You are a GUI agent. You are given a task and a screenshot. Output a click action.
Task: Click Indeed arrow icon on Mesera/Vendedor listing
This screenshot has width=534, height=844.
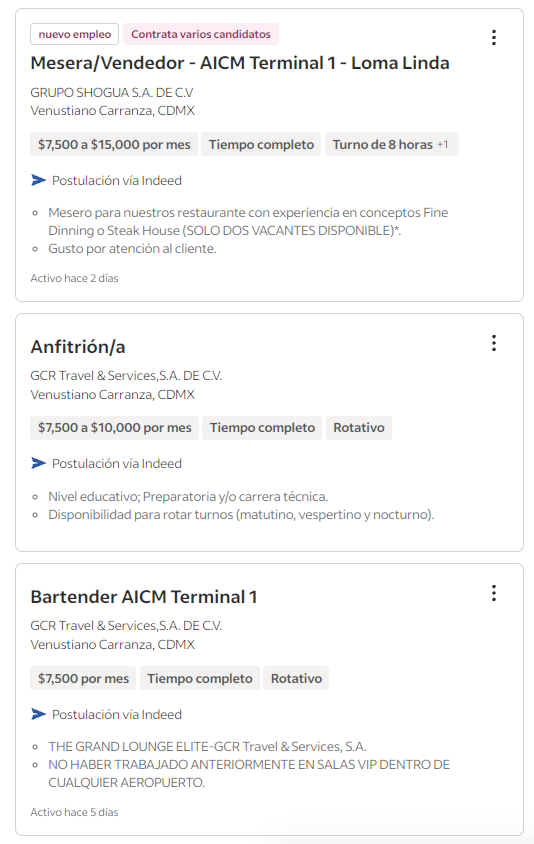pyautogui.click(x=38, y=180)
